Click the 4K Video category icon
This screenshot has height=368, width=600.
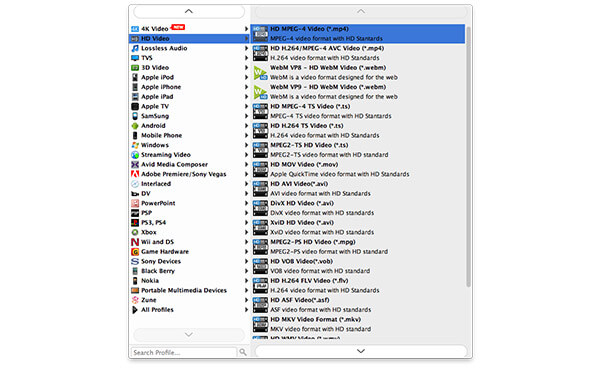135,29
